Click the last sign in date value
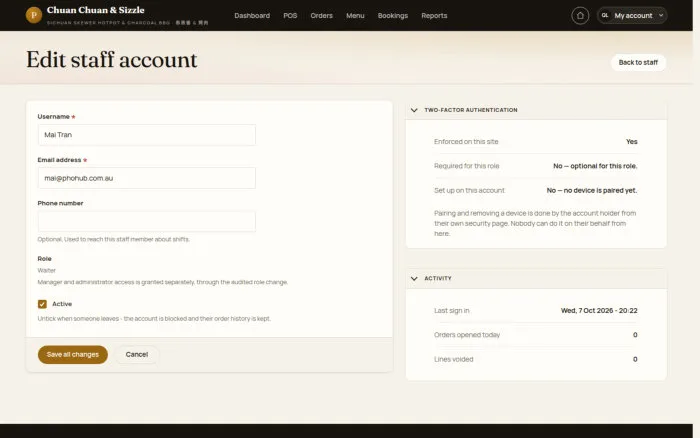 click(x=599, y=310)
